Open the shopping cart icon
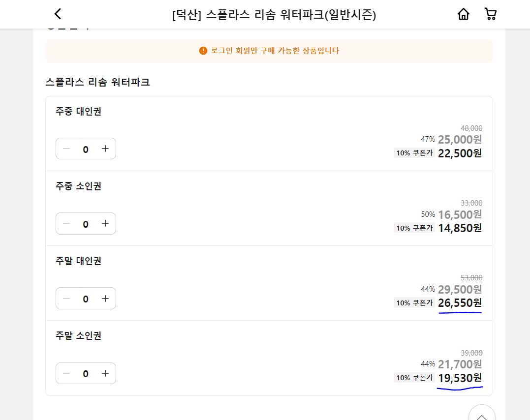This screenshot has height=420, width=530. (x=490, y=14)
